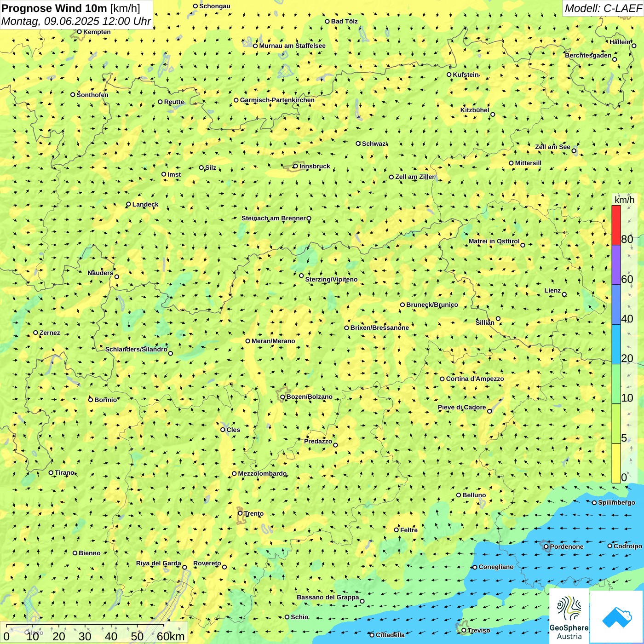The width and height of the screenshot is (644, 644).
Task: Pick the green legend band for 10–20 km/h
Action: click(616, 384)
